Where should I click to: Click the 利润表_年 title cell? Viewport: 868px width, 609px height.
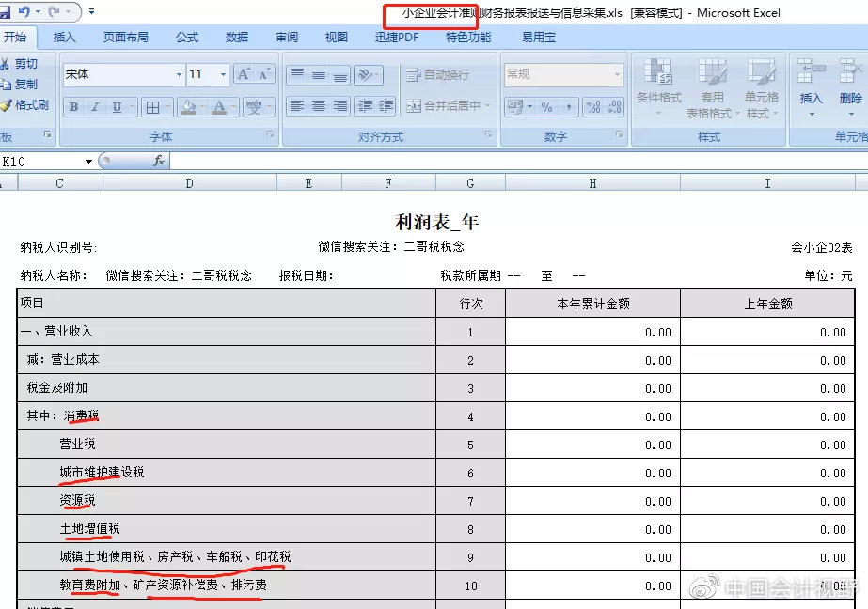coord(436,222)
